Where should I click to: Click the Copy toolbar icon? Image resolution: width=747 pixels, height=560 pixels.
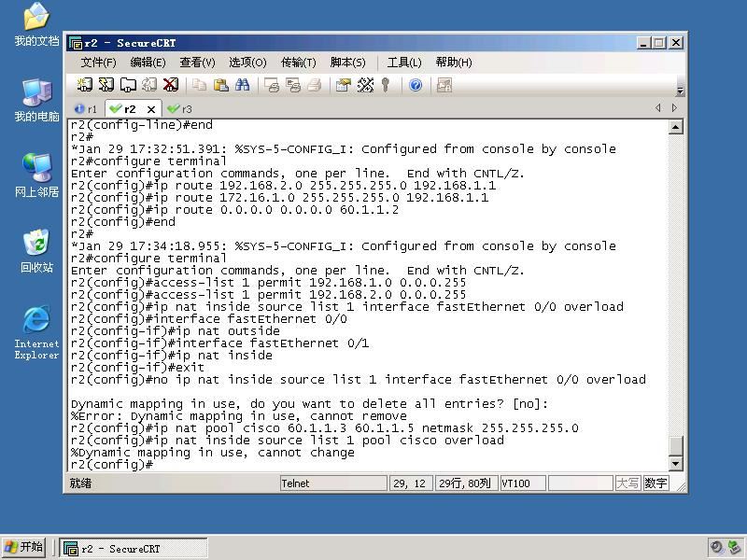[199, 85]
